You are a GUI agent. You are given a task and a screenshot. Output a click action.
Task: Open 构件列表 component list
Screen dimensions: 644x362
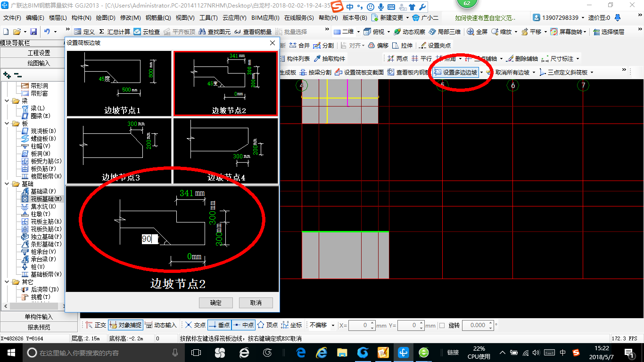pos(295,58)
